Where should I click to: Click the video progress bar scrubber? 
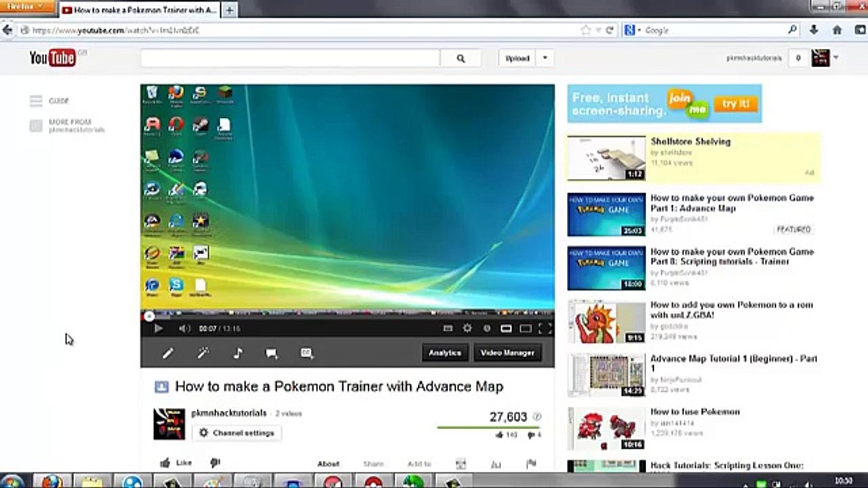click(149, 316)
